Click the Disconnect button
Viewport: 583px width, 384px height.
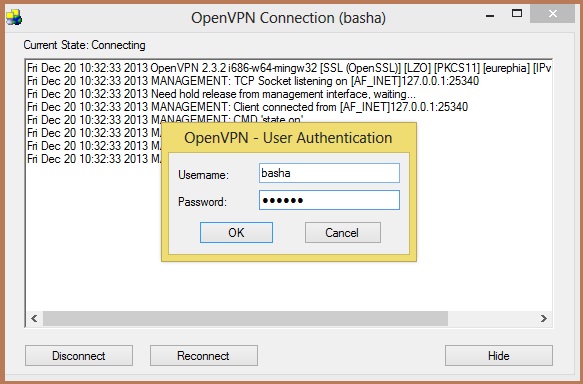(79, 356)
